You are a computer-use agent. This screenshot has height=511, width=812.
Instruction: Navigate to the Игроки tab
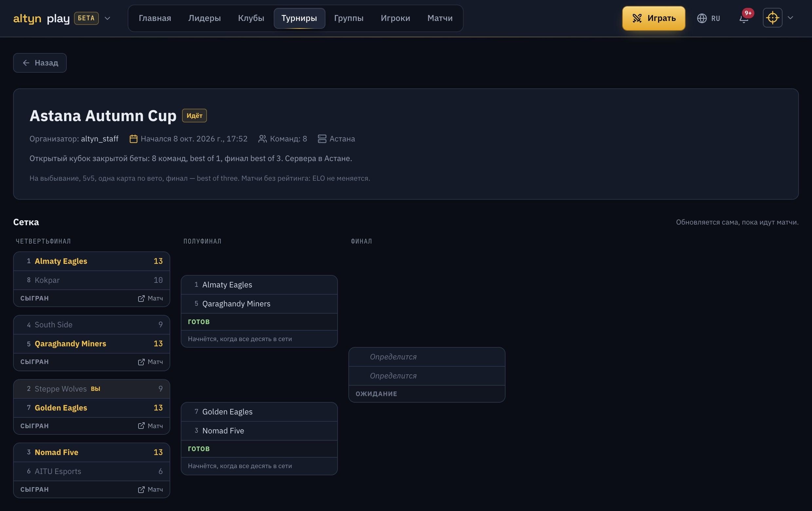[395, 18]
